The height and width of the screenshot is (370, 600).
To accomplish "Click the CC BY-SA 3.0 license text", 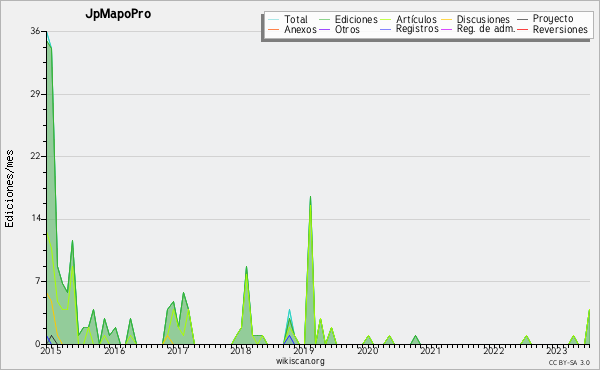I will click(569, 362).
